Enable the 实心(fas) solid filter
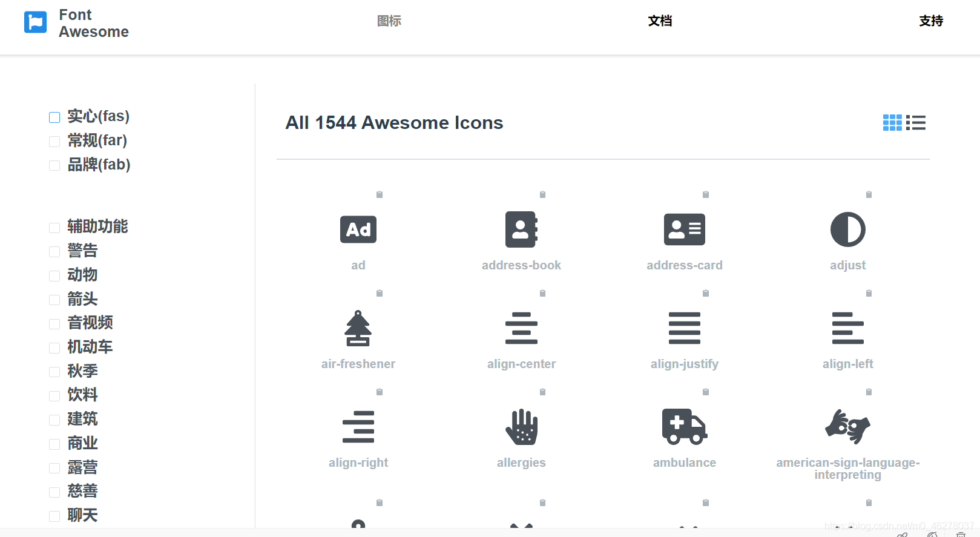980x537 pixels. (54, 117)
